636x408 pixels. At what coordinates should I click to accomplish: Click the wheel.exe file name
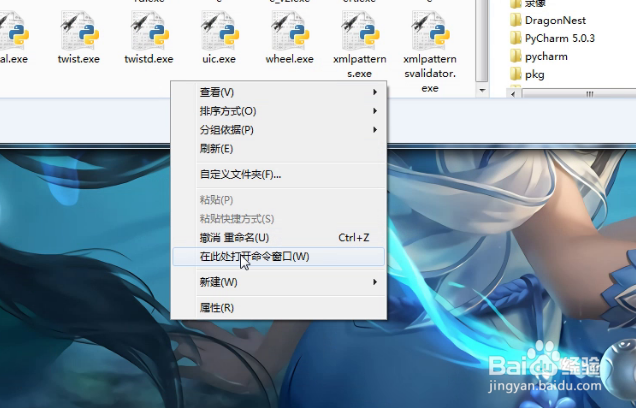point(290,59)
